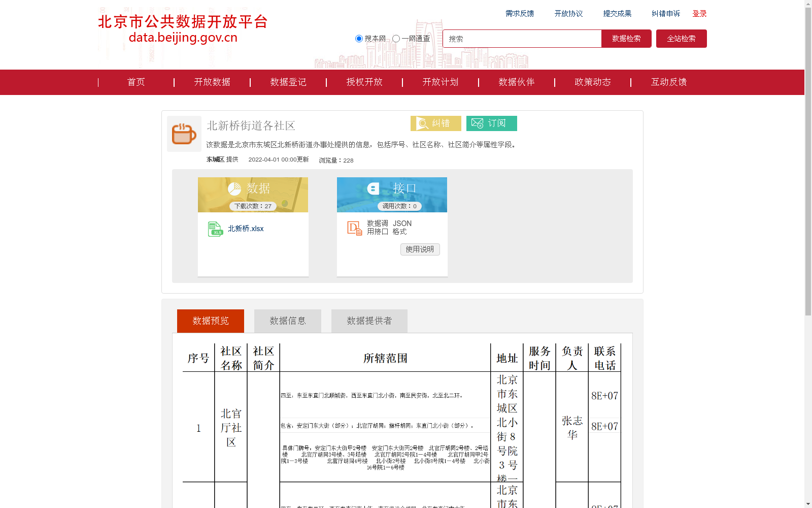Click the 北官厅社区 table cell

tap(231, 428)
